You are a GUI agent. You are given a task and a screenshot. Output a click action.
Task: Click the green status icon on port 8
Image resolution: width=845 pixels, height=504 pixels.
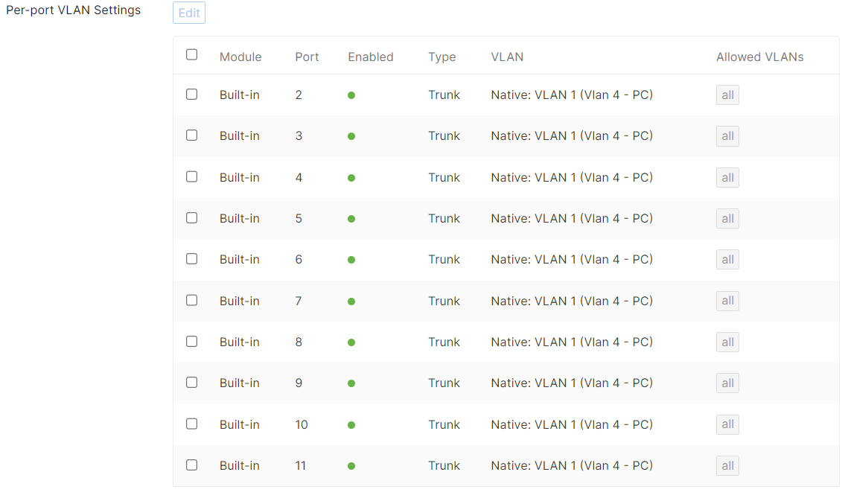[351, 342]
